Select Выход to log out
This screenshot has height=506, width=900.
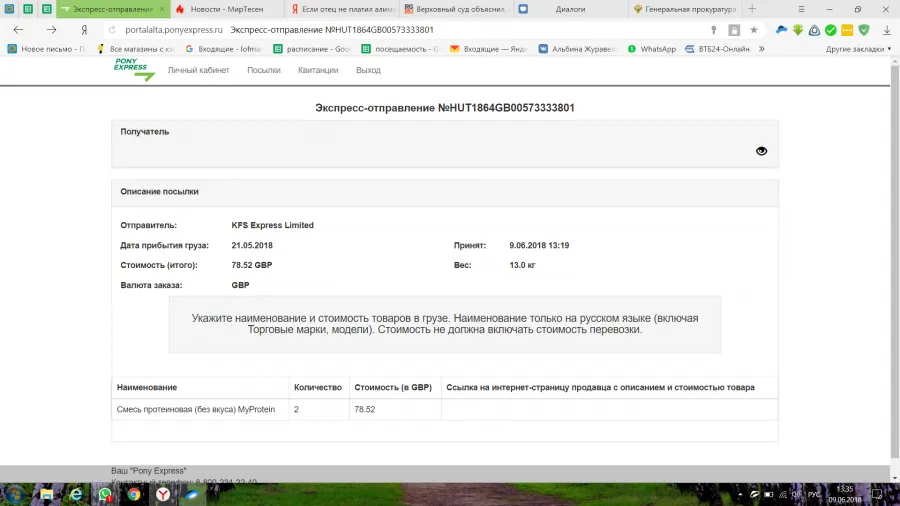click(368, 70)
